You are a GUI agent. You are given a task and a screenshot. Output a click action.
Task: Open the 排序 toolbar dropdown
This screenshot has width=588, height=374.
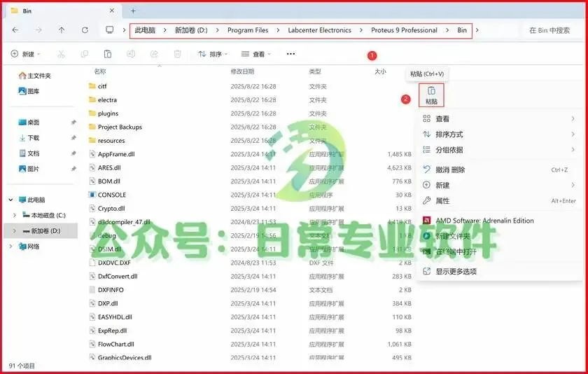click(213, 54)
